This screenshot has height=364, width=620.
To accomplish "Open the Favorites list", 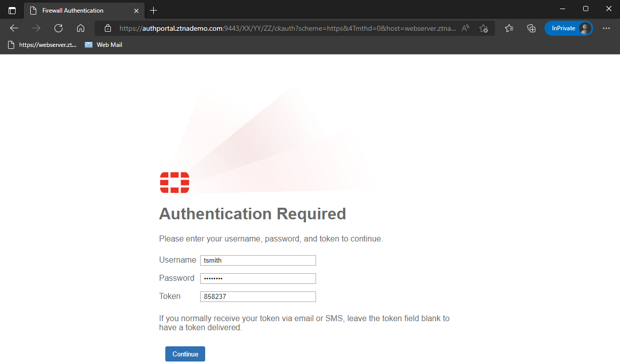I will pos(509,28).
